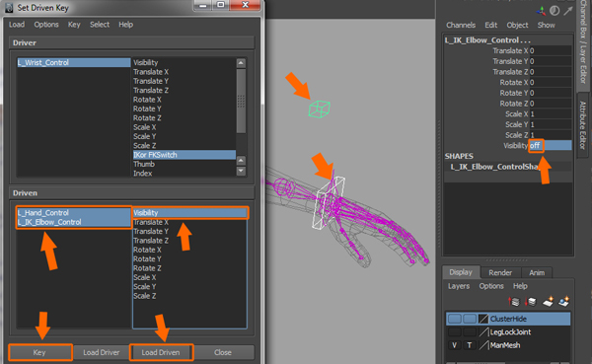
Task: Open the Key menu
Action: pos(74,25)
